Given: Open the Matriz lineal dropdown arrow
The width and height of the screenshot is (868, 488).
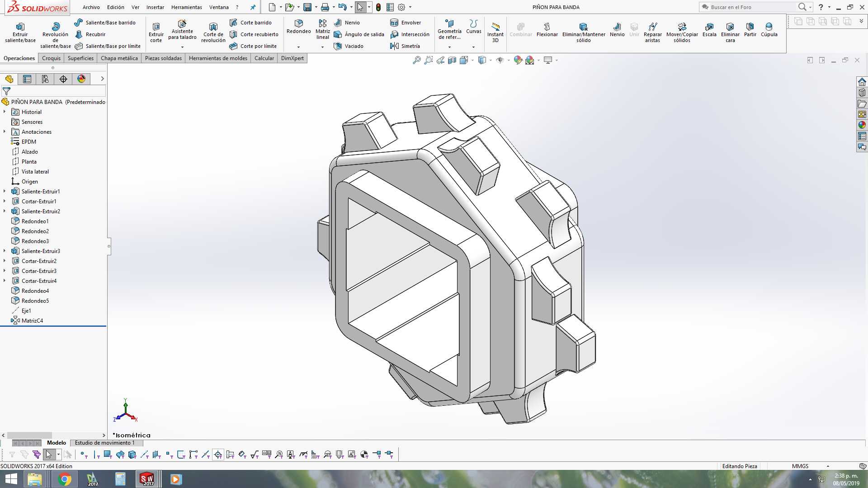Looking at the screenshot, I should 322,47.
